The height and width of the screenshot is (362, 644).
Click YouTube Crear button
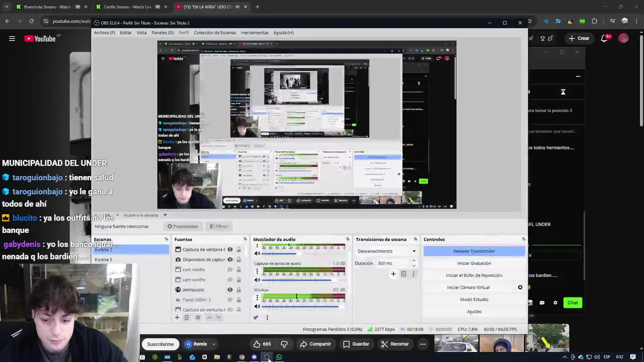coord(579,38)
